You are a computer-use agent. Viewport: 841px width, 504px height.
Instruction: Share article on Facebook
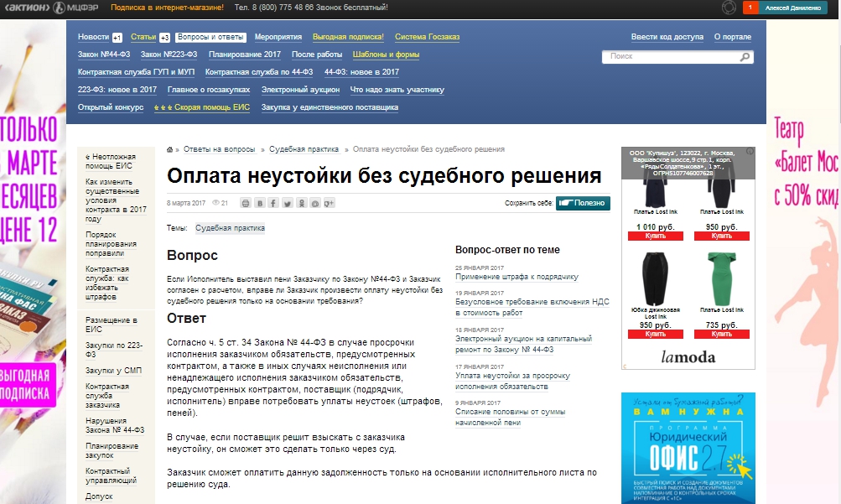pos(274,203)
